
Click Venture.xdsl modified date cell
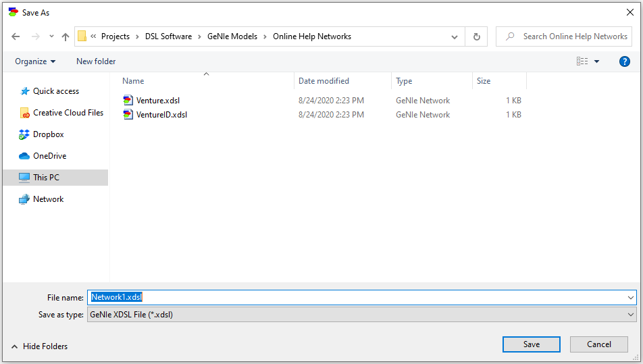coord(331,101)
